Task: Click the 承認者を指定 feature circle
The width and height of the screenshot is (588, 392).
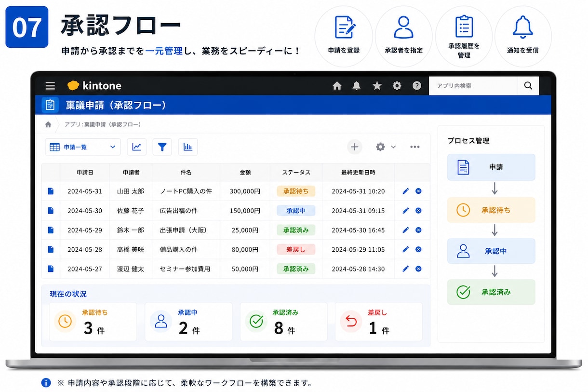Action: pyautogui.click(x=403, y=36)
